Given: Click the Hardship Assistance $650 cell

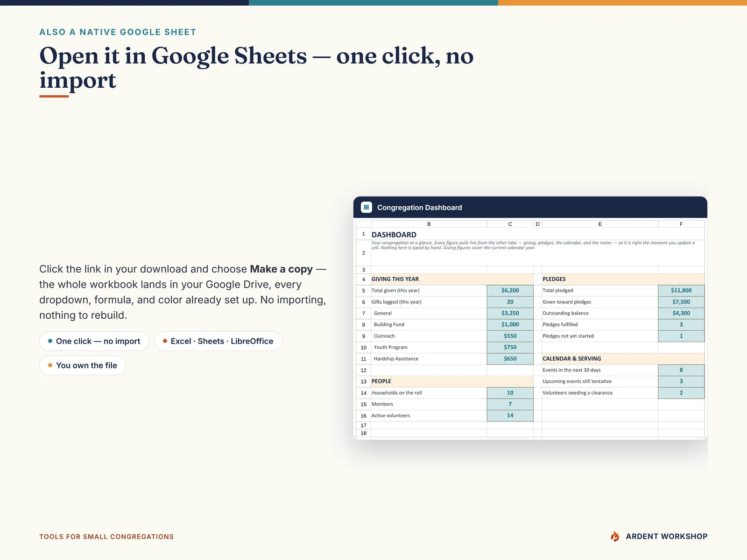Looking at the screenshot, I should coord(510,359).
